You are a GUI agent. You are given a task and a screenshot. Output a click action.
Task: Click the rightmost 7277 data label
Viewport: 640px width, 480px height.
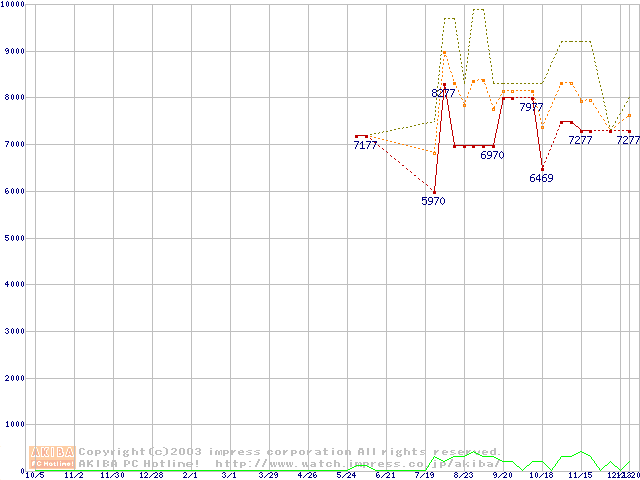(x=627, y=141)
